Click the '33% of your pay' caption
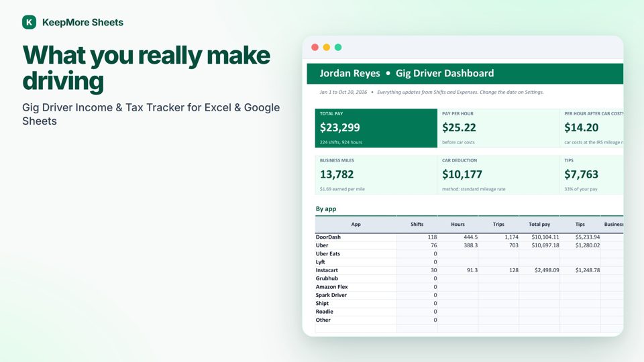Image resolution: width=644 pixels, height=362 pixels. (x=581, y=189)
